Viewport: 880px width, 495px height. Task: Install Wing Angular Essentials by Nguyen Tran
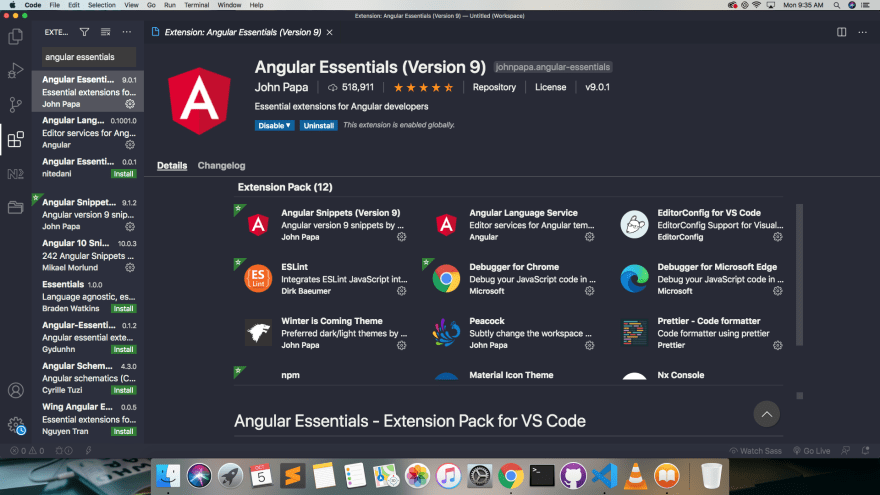point(123,432)
